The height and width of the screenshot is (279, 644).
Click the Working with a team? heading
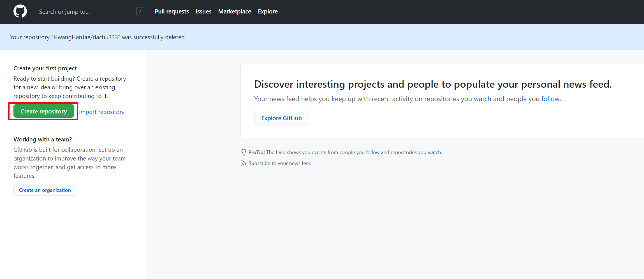[x=43, y=139]
